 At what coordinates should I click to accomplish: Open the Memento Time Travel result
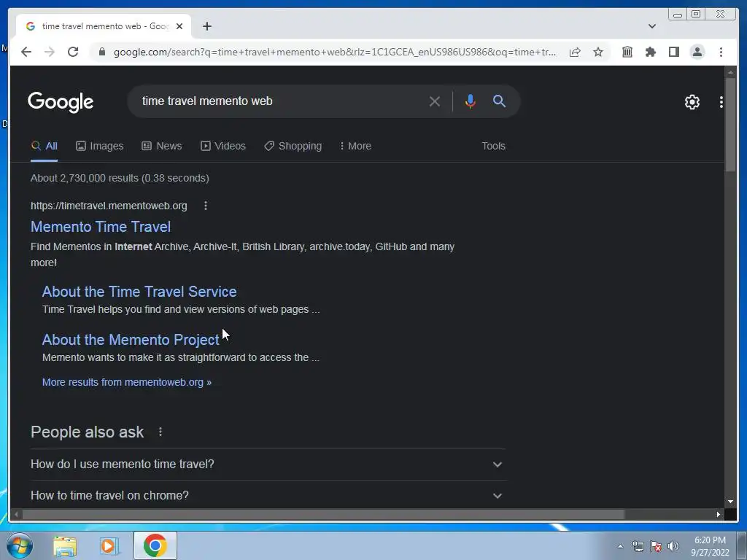coord(101,227)
